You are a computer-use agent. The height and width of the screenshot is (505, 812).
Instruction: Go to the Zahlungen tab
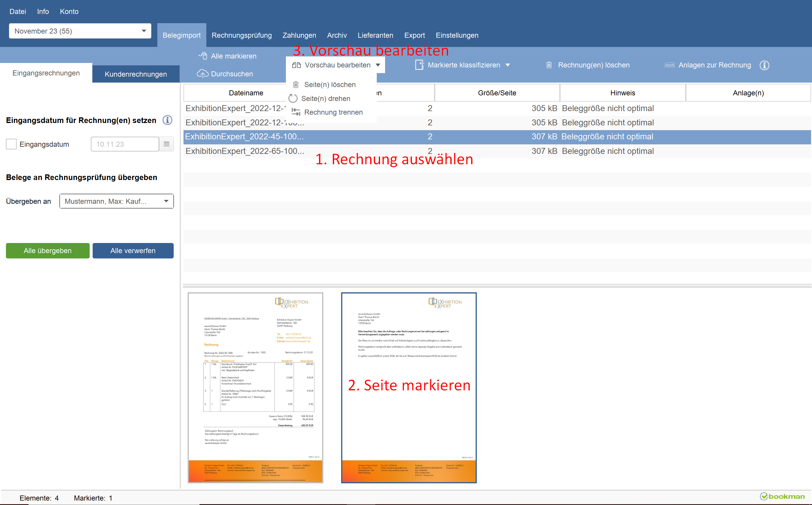tap(299, 35)
